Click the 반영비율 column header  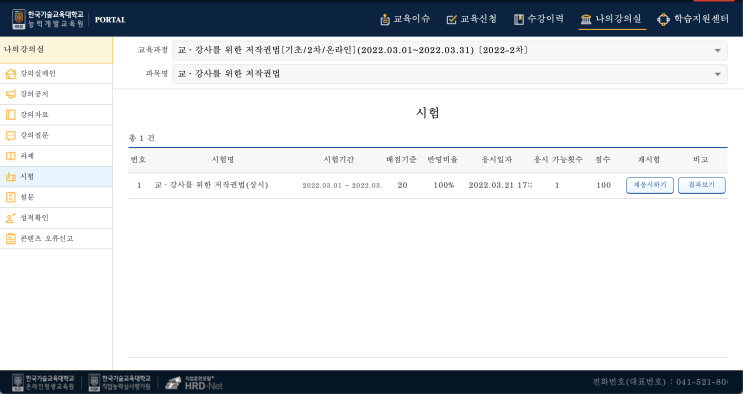click(x=443, y=160)
